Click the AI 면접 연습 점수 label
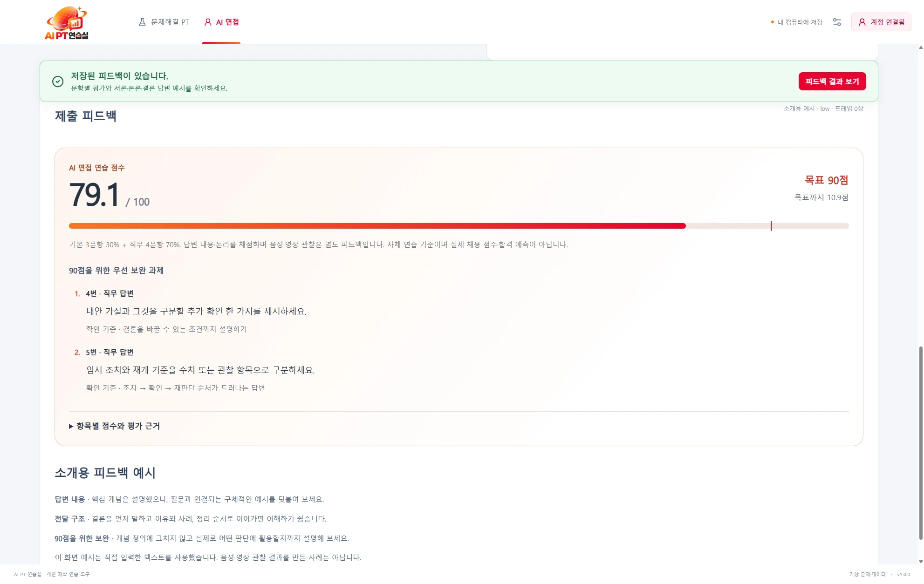Screen dimensions: 924x584 tap(97, 168)
